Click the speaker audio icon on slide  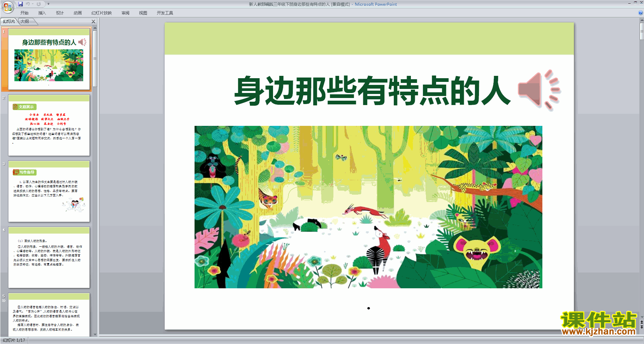coord(539,90)
